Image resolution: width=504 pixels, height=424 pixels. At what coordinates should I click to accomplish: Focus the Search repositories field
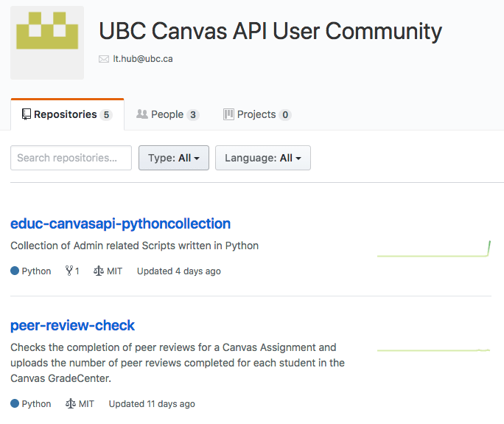pyautogui.click(x=71, y=158)
